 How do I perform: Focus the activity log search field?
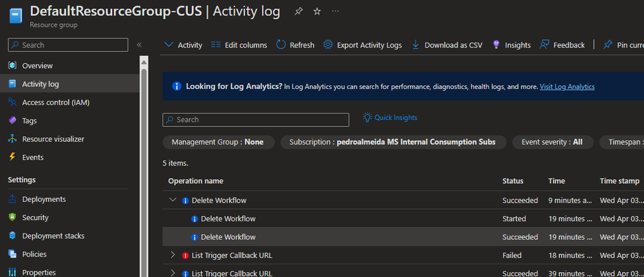256,120
